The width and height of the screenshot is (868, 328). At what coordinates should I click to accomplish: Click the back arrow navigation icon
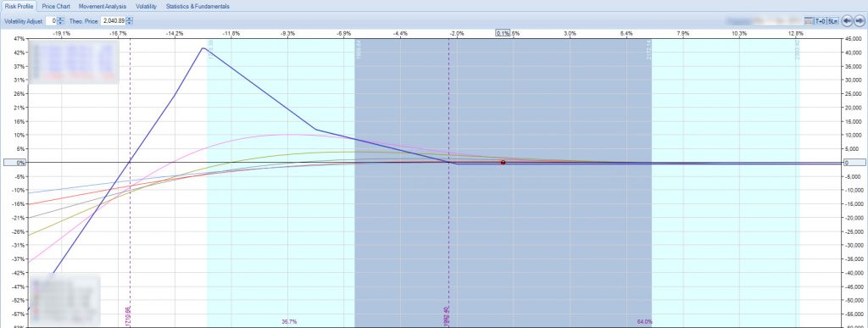pyautogui.click(x=847, y=21)
